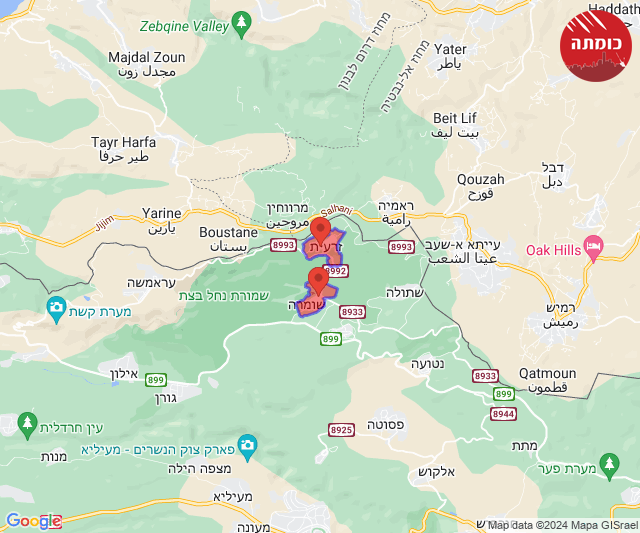
Task: Click the עין חרדלית tree icon
Action: (x=27, y=425)
